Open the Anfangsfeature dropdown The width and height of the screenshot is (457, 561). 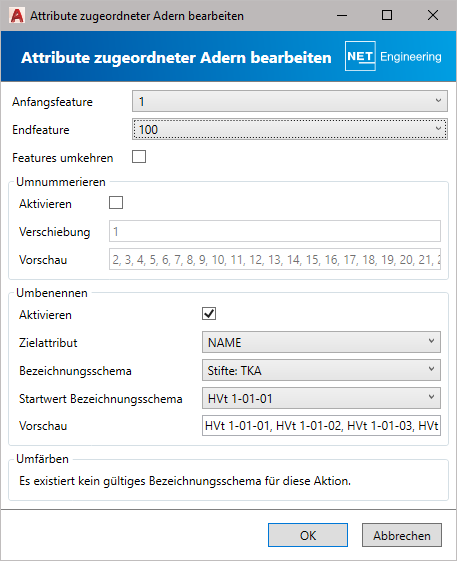tap(290, 101)
